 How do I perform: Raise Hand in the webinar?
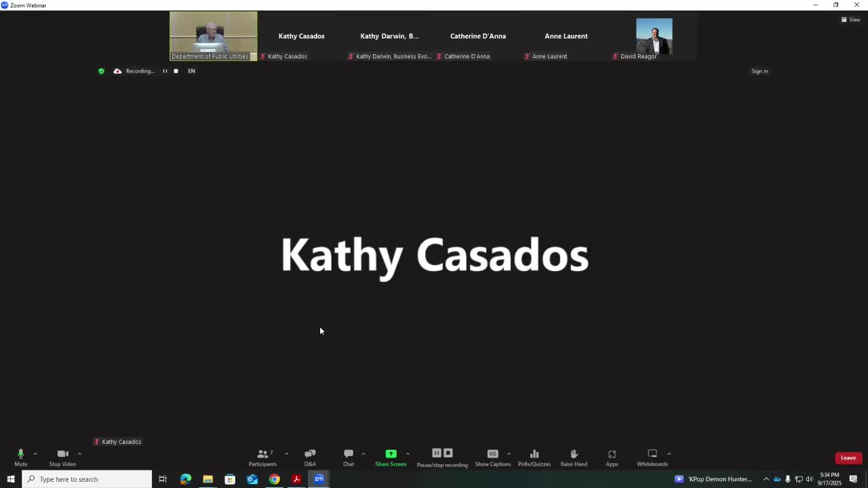[x=574, y=457]
